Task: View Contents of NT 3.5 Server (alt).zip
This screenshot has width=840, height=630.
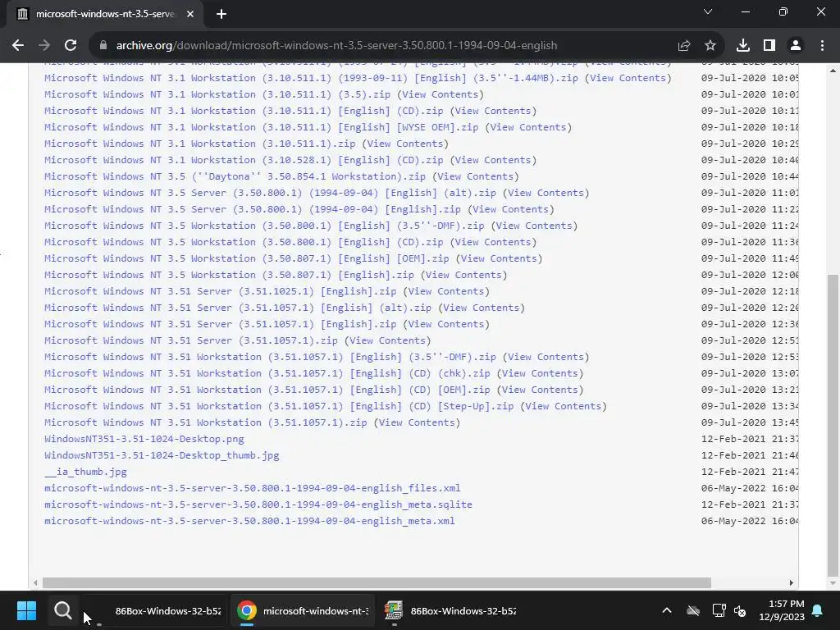Action: point(546,193)
